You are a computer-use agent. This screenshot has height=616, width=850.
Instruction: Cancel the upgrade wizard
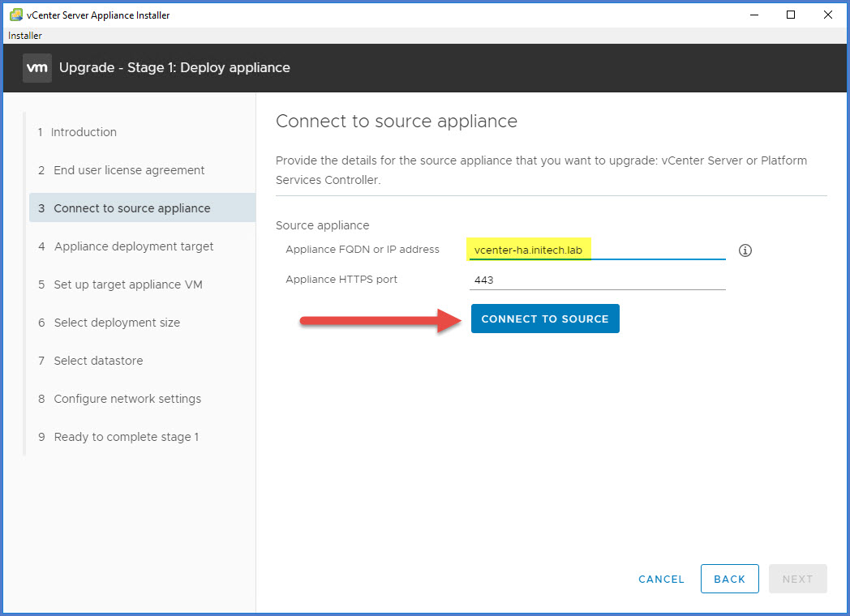coord(661,579)
